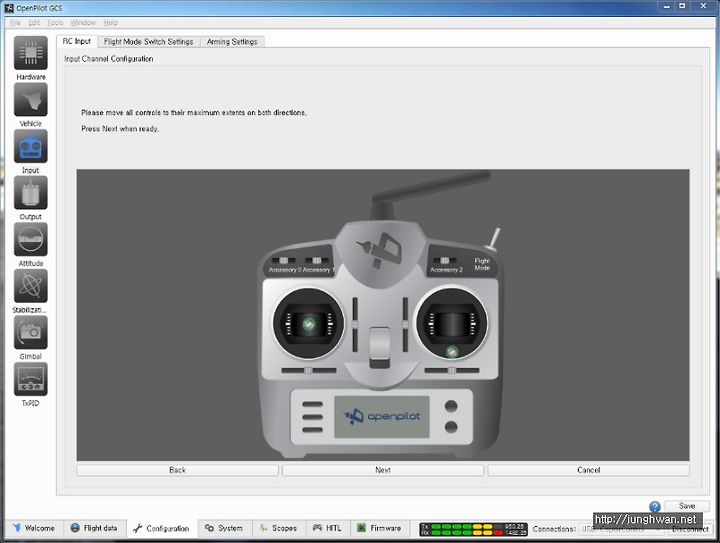This screenshot has width=720, height=543.
Task: Click the Save button
Action: pos(686,506)
